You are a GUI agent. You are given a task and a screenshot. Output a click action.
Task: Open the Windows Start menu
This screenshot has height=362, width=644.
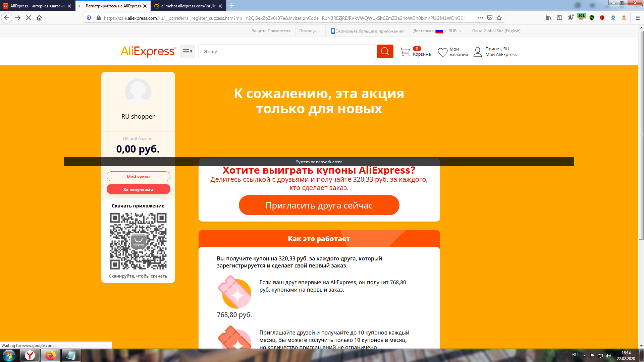[x=9, y=355]
